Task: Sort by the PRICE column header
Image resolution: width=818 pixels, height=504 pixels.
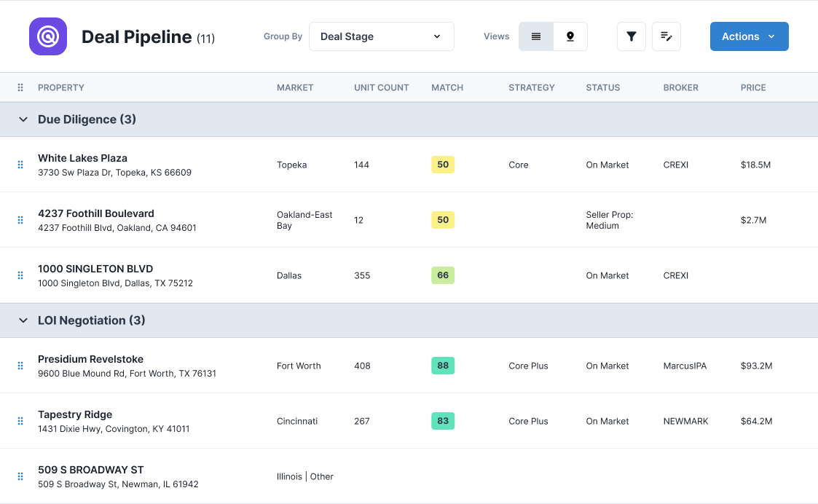Action: click(x=752, y=87)
